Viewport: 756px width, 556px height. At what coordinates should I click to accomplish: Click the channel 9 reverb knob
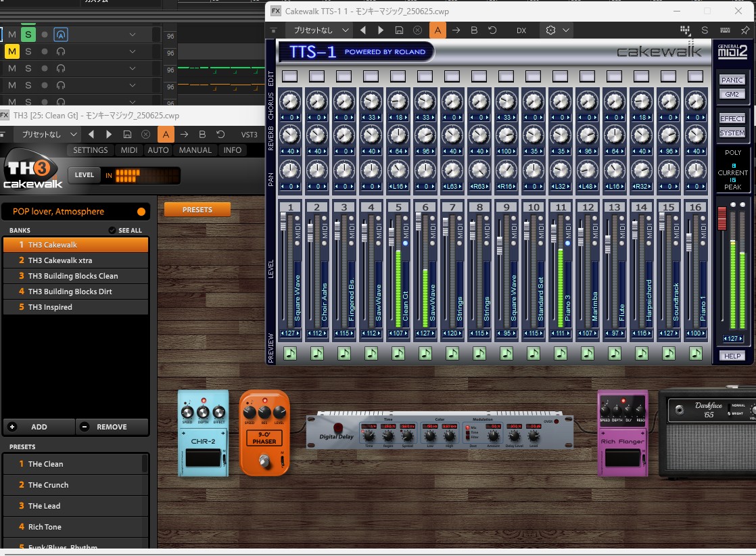(x=506, y=135)
